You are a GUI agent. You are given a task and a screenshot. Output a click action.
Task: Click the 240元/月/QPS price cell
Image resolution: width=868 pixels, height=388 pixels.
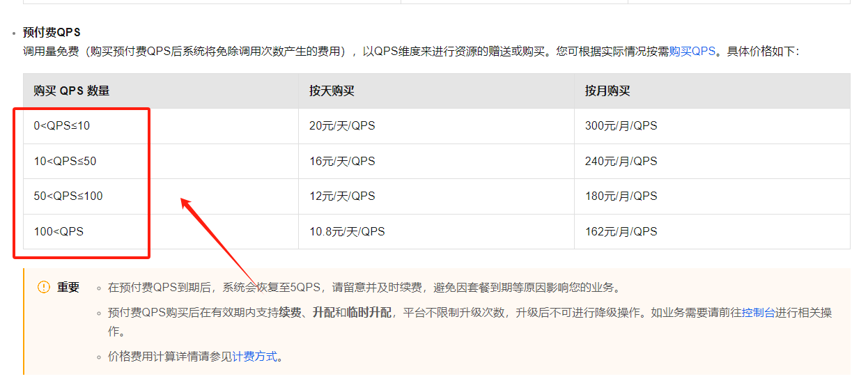[712, 161]
